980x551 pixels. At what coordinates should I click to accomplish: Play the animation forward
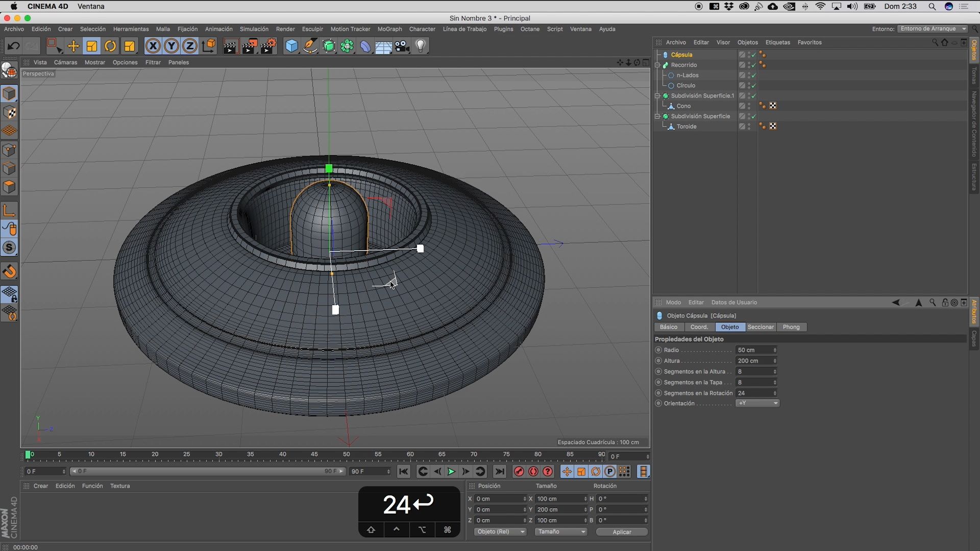pyautogui.click(x=451, y=471)
